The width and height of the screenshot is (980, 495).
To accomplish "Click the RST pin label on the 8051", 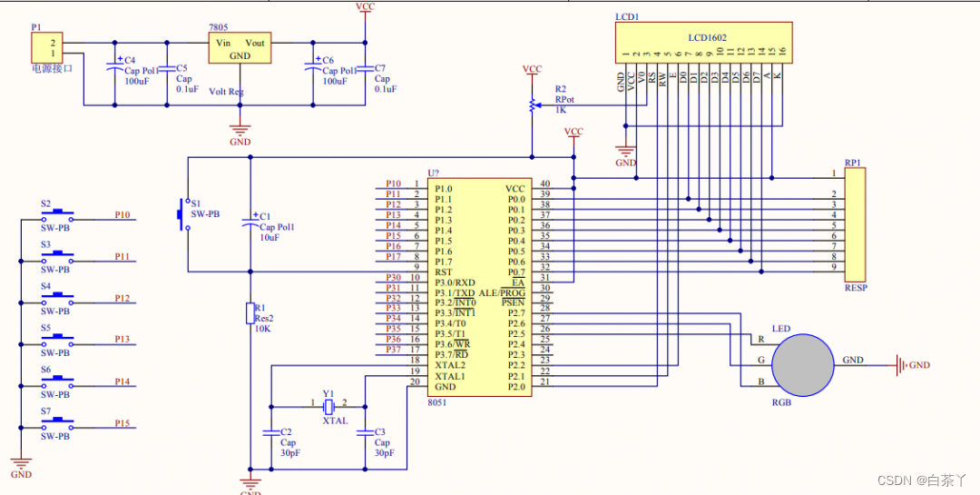I will [444, 272].
